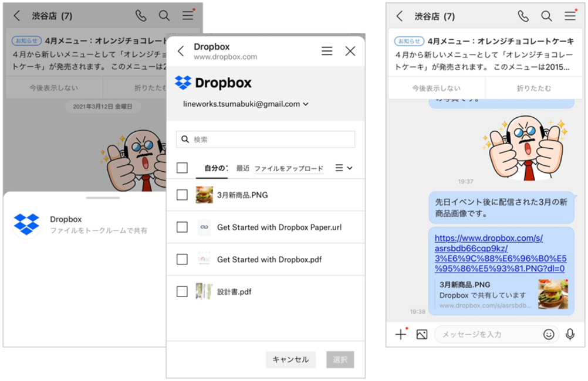Tick the checkbox next to 設計書.pdf
Viewport: 588px width, 381px height.
click(182, 291)
